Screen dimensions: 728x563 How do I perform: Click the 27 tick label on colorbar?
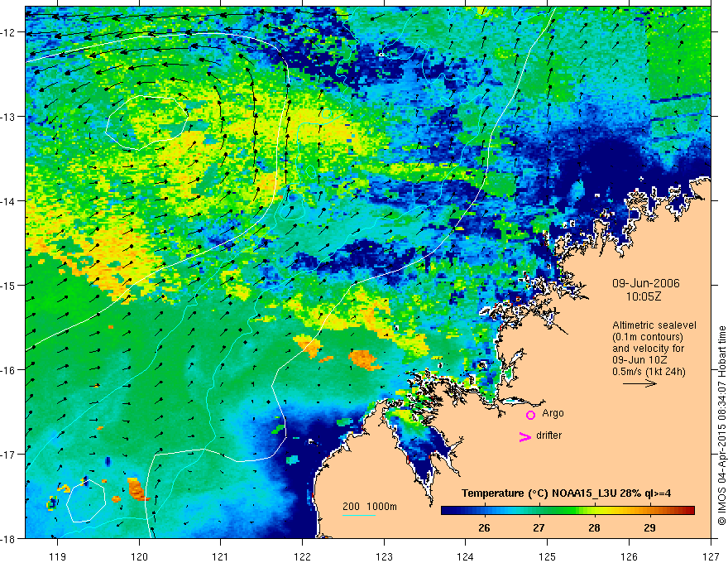(539, 527)
